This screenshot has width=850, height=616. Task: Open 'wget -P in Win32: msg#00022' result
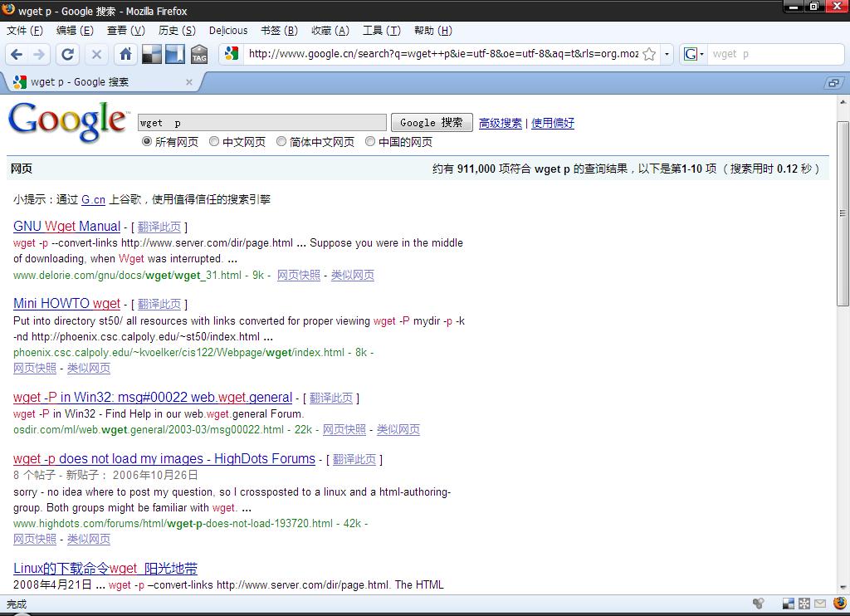click(153, 397)
